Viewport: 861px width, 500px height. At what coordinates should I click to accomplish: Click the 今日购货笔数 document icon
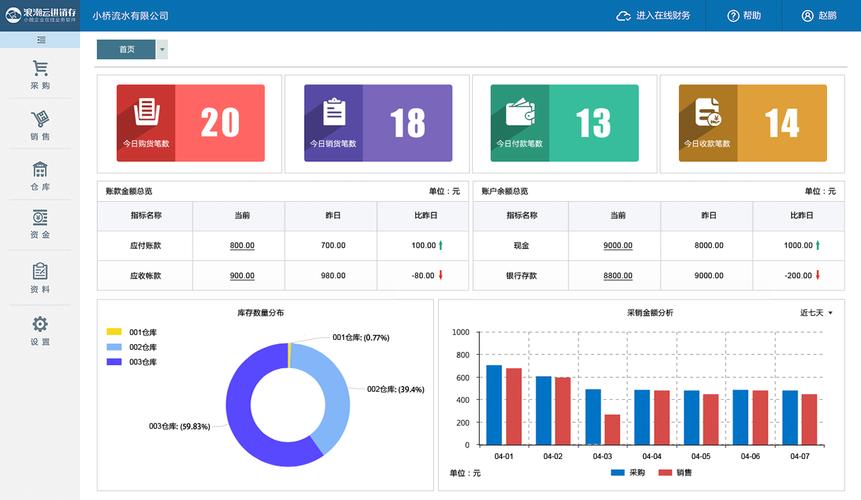coord(147,112)
